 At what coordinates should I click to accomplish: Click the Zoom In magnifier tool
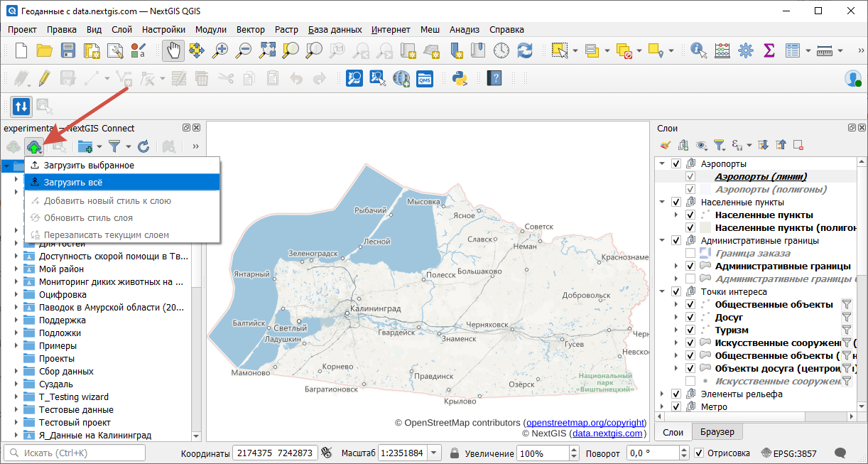pyautogui.click(x=221, y=50)
